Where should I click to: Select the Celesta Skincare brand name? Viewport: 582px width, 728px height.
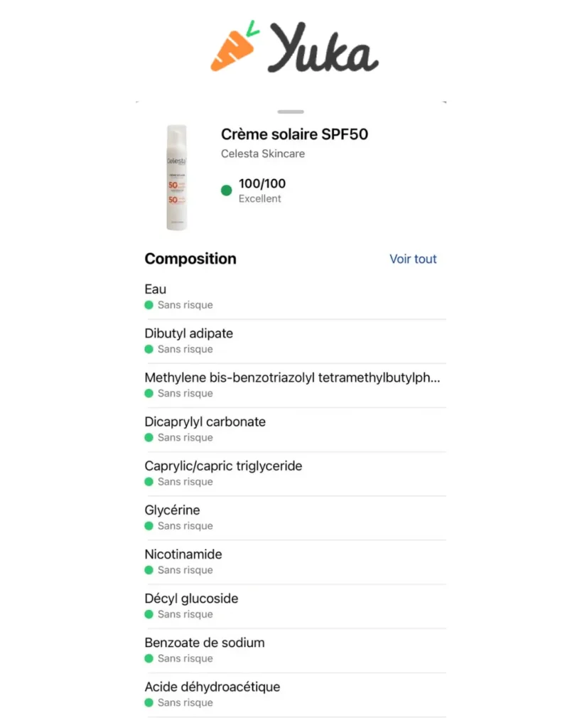263,154
